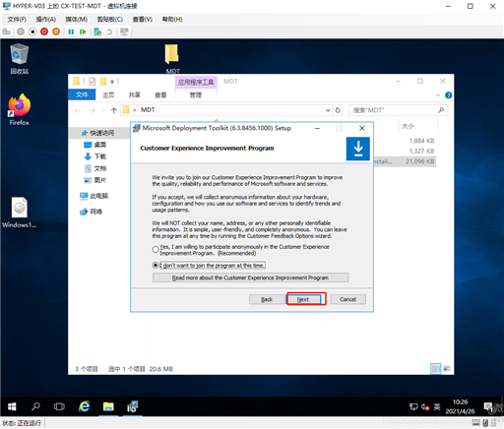Switch to the 查看 ribbon tab
The image size is (504, 429).
click(160, 95)
